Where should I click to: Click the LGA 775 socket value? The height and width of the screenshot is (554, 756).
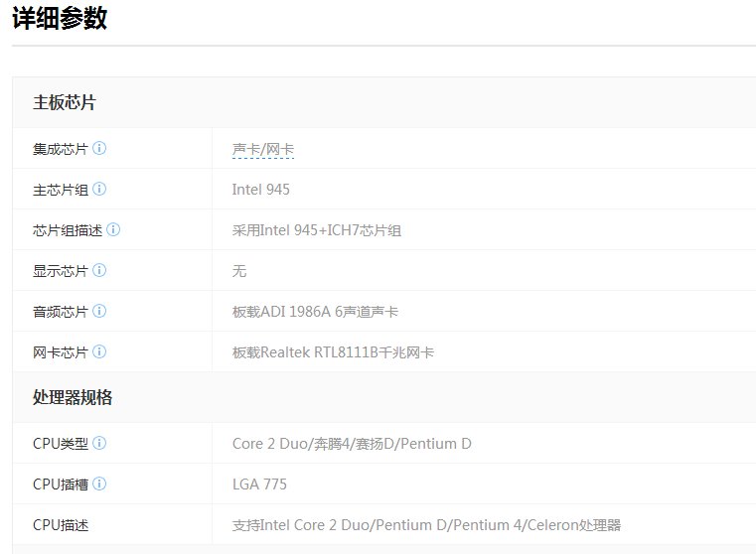259,485
